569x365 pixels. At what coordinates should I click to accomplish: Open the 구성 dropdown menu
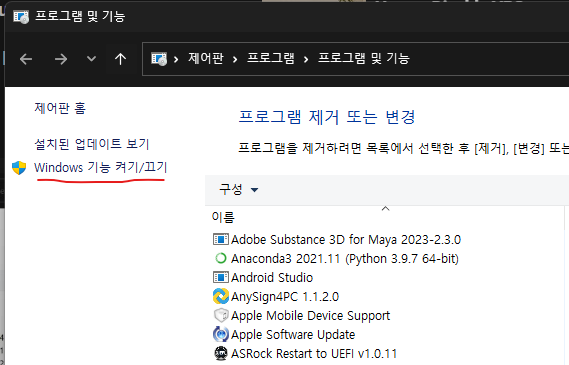[238, 189]
